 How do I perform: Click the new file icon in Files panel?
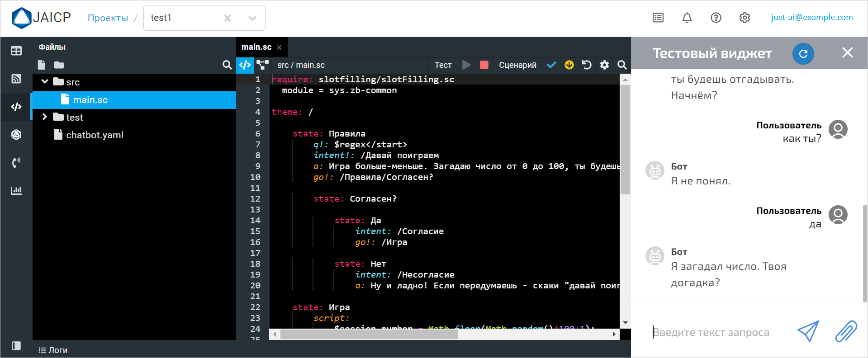42,65
